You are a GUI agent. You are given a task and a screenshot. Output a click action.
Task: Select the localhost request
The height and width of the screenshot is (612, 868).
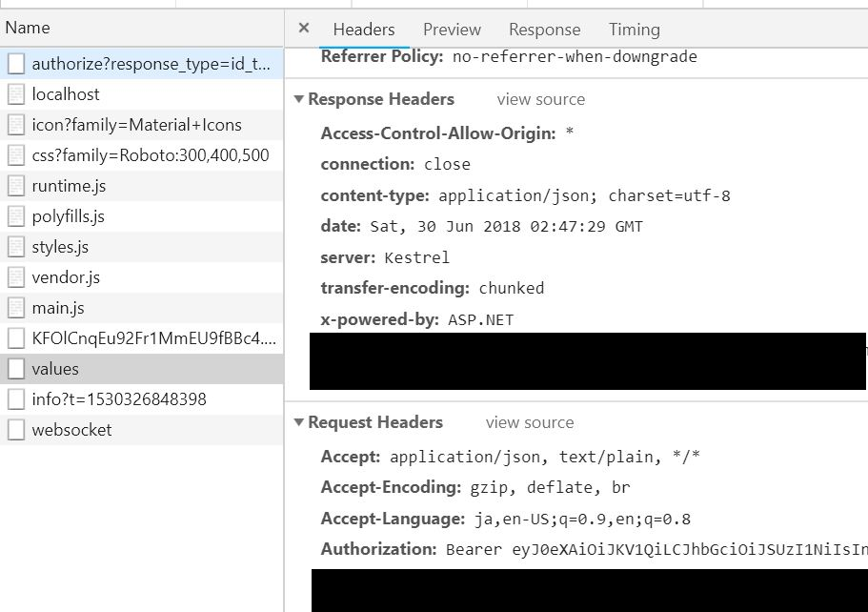(x=142, y=94)
